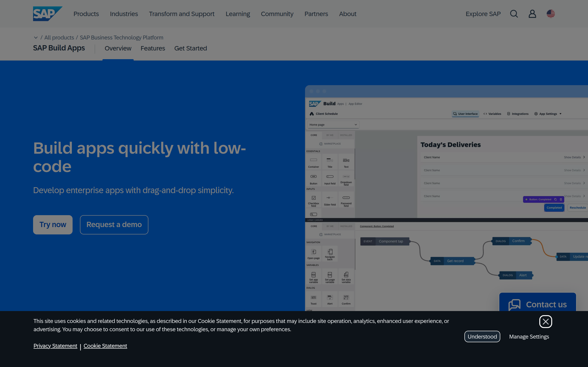Image resolution: width=588 pixels, height=367 pixels.
Task: Switch to the Features tab
Action: point(153,48)
